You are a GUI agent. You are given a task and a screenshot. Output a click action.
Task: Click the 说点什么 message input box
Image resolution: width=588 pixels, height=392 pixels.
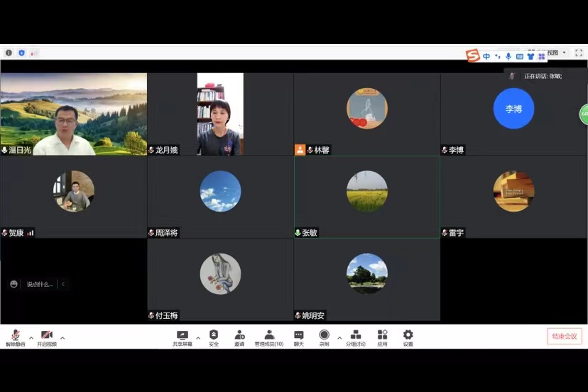(40, 284)
